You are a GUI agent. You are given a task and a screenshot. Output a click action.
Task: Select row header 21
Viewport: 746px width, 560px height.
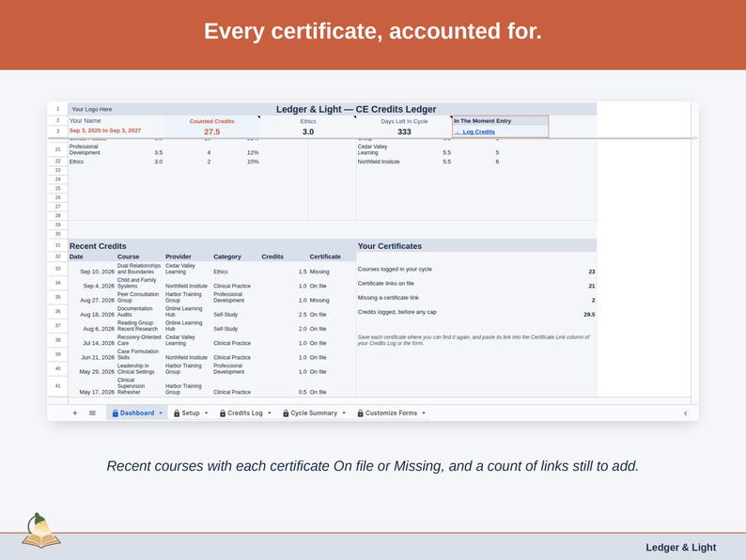(58, 149)
